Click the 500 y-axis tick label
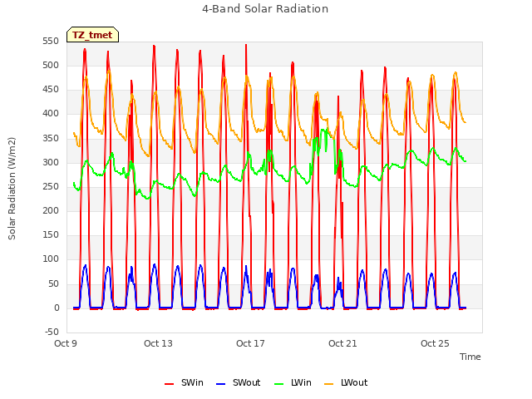 pyautogui.click(x=51, y=66)
